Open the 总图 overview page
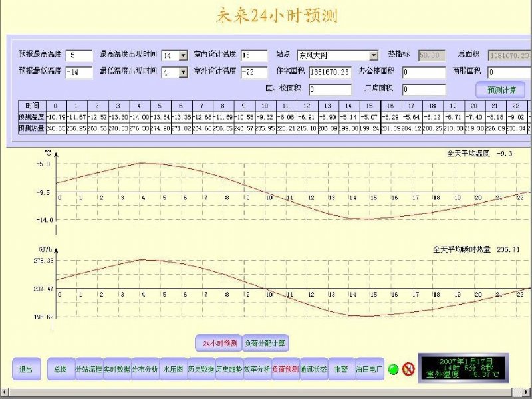This screenshot has width=532, height=399. click(x=61, y=369)
